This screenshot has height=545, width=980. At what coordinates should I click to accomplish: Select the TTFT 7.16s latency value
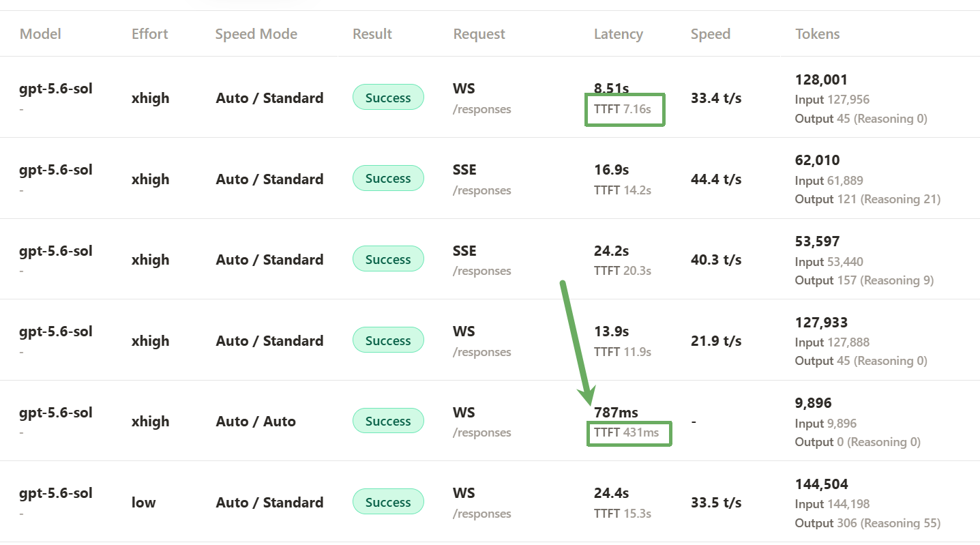[x=623, y=109]
